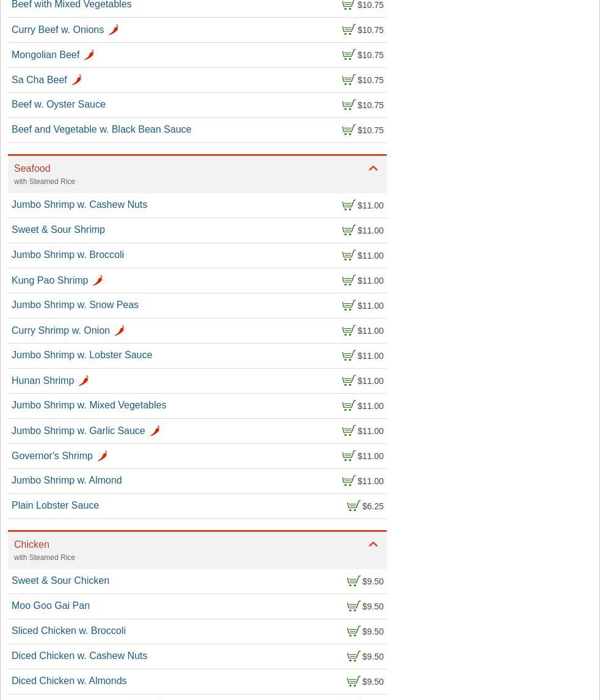Click cart icon for Governor's Shrimp

(349, 456)
